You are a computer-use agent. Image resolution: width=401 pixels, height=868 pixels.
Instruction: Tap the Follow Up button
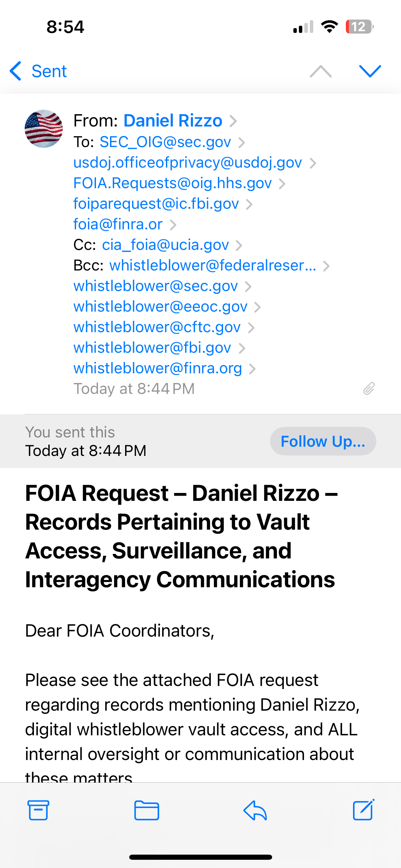(x=323, y=441)
